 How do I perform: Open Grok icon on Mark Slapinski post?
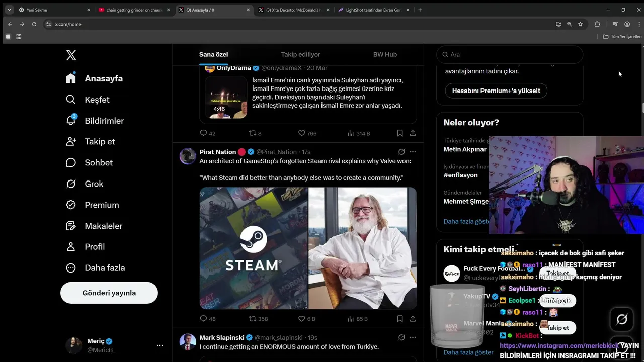[401, 338]
